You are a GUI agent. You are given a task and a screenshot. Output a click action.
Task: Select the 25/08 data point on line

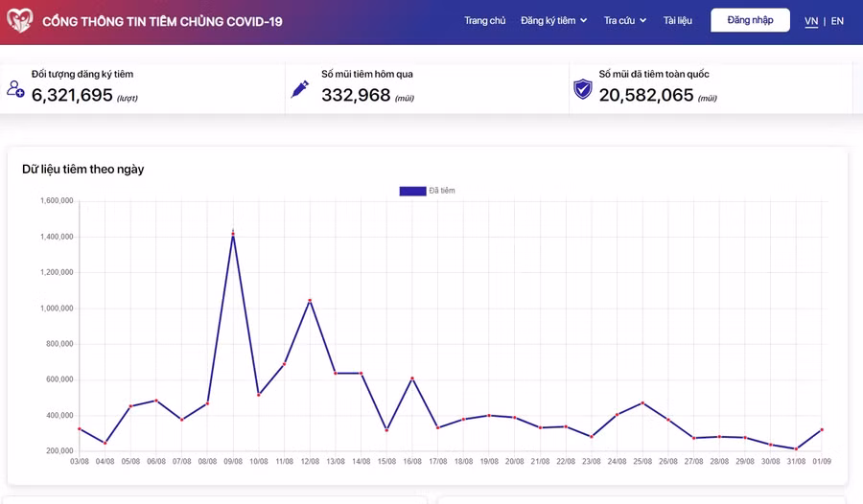pyautogui.click(x=642, y=402)
